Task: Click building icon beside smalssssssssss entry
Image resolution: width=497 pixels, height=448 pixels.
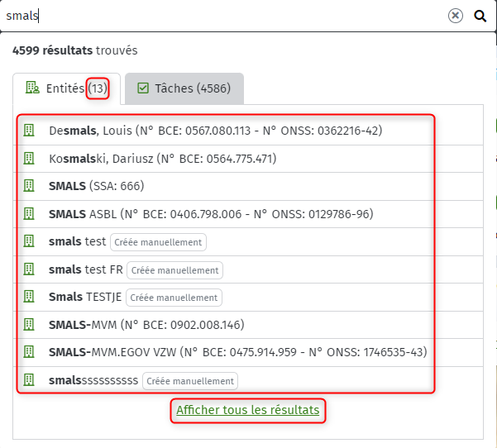Action: [x=29, y=380]
